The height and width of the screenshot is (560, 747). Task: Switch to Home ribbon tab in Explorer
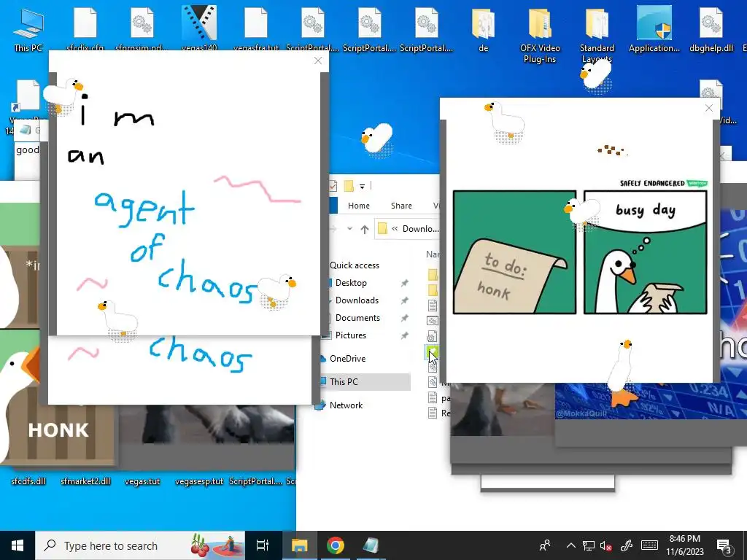point(359,206)
